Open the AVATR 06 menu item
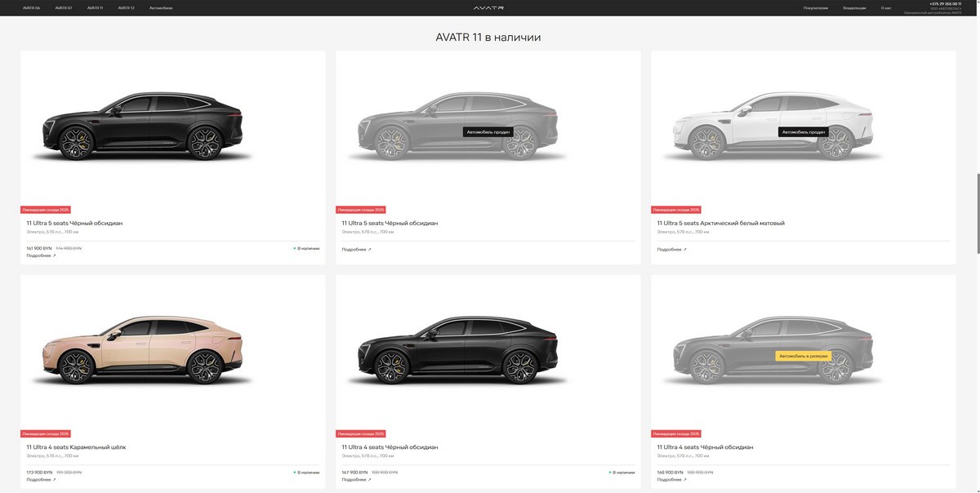 point(31,7)
